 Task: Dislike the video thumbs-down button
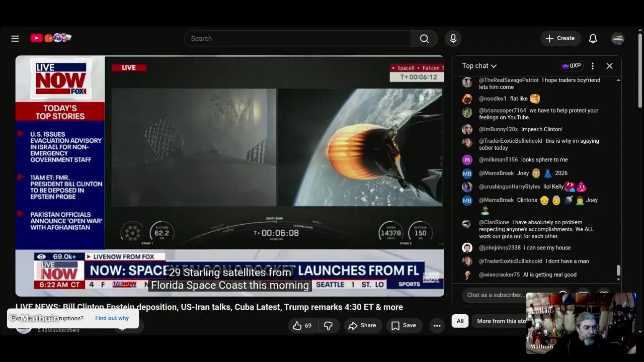tap(328, 326)
